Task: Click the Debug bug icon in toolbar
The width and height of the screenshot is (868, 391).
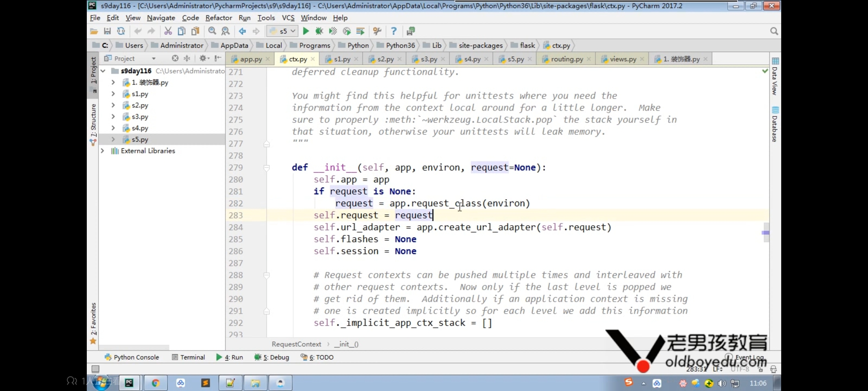Action: [x=319, y=31]
